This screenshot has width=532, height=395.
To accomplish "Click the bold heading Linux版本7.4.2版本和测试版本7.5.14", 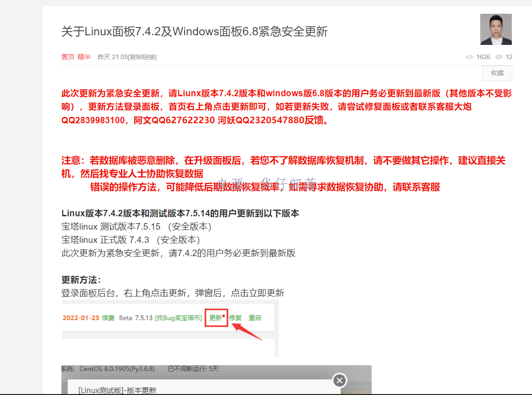I will [180, 214].
